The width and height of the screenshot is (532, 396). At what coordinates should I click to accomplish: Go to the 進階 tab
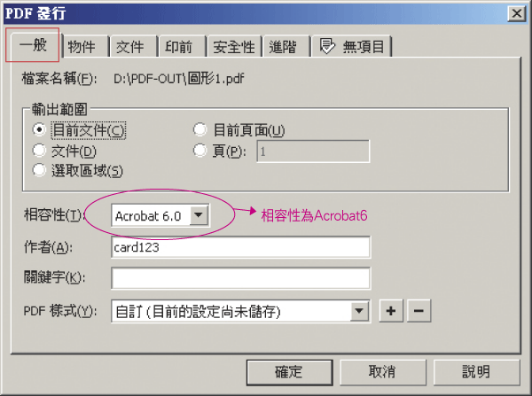click(x=286, y=46)
